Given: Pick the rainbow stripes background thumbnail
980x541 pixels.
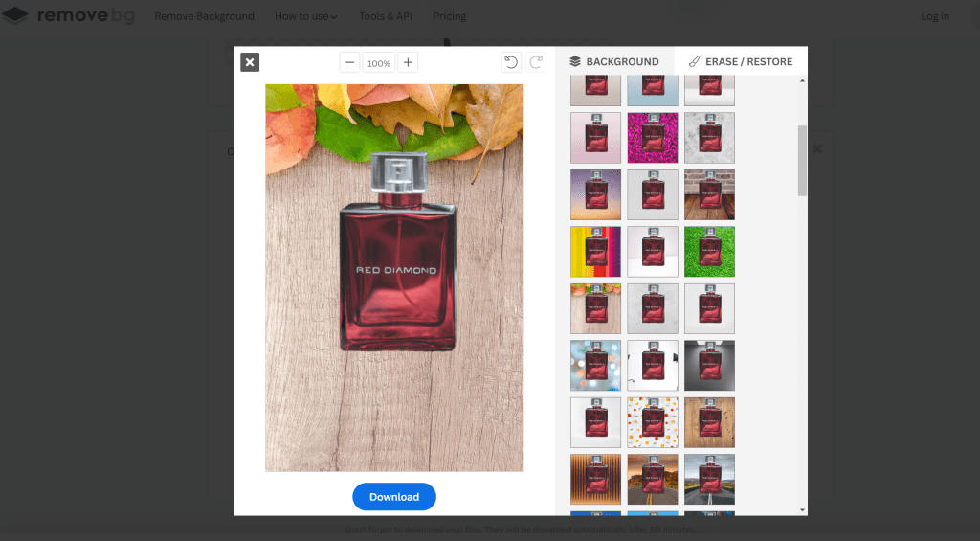Looking at the screenshot, I should coord(595,252).
